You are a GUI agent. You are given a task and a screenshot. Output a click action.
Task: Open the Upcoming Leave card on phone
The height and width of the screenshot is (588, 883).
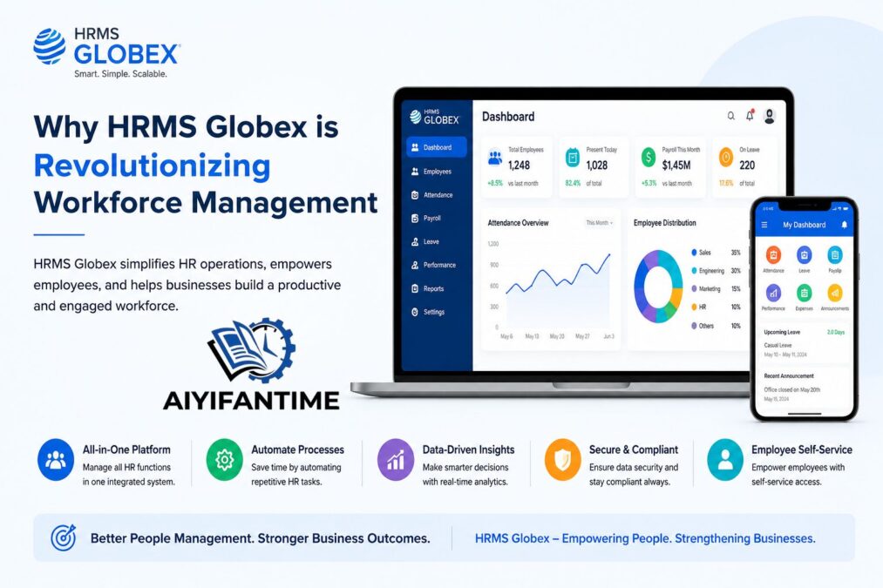point(805,343)
